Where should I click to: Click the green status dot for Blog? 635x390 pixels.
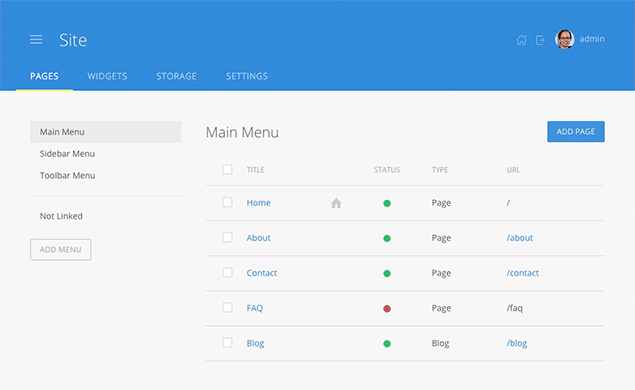pos(387,344)
